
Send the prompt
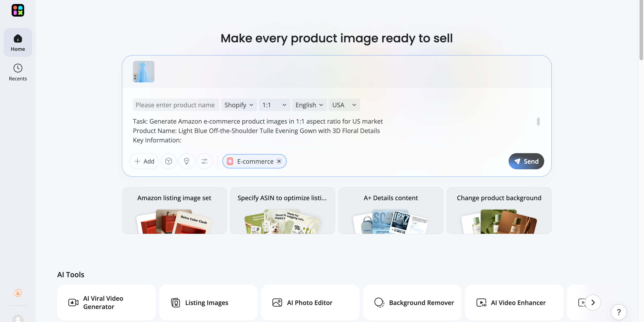[526, 161]
